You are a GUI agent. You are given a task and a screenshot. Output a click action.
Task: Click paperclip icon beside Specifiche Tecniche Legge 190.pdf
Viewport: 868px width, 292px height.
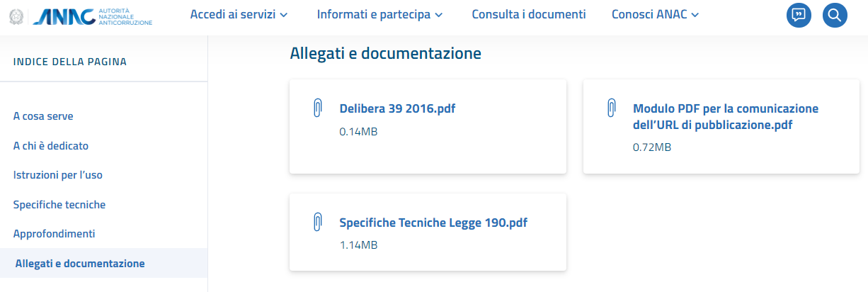[318, 223]
